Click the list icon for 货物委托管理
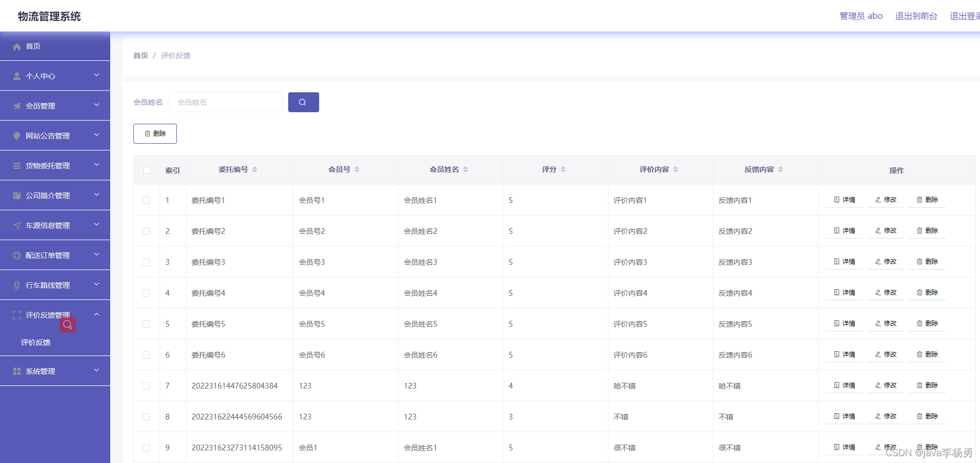This screenshot has height=463, width=980. point(17,166)
